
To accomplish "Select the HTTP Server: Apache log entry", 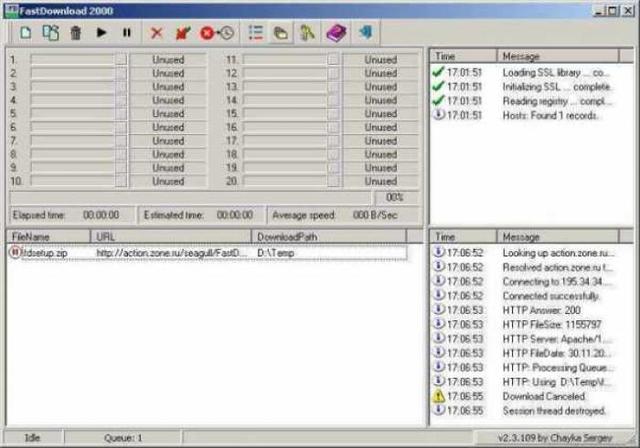I will [524, 339].
